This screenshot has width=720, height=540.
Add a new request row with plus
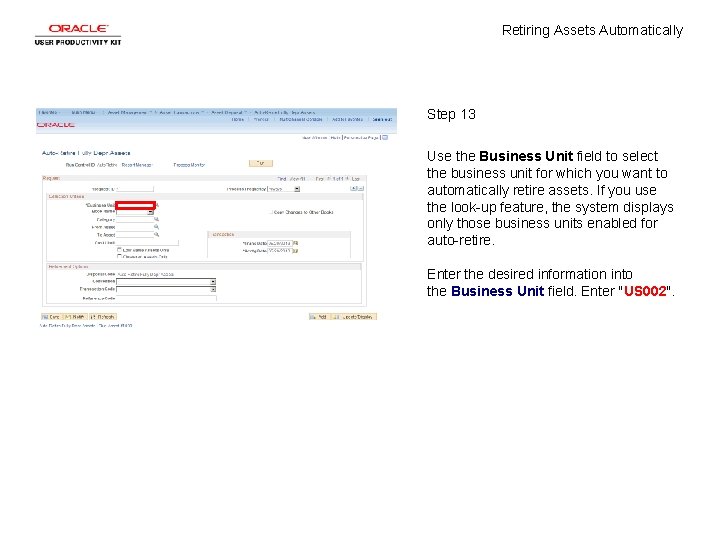[353, 188]
